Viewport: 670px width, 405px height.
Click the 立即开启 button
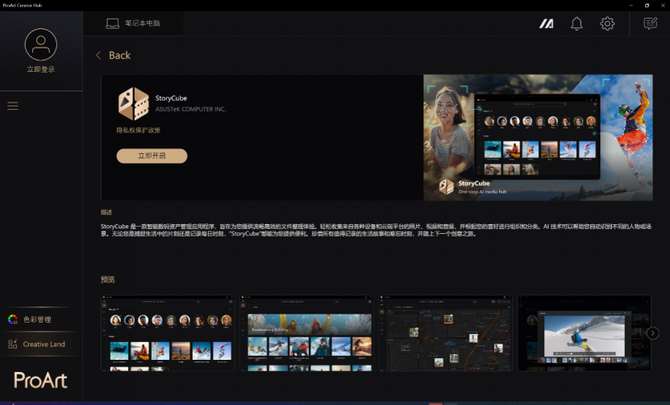(x=152, y=156)
